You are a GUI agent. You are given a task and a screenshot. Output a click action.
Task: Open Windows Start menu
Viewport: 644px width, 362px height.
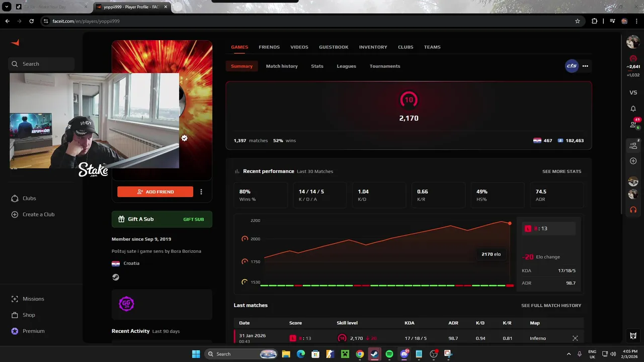pyautogui.click(x=196, y=354)
